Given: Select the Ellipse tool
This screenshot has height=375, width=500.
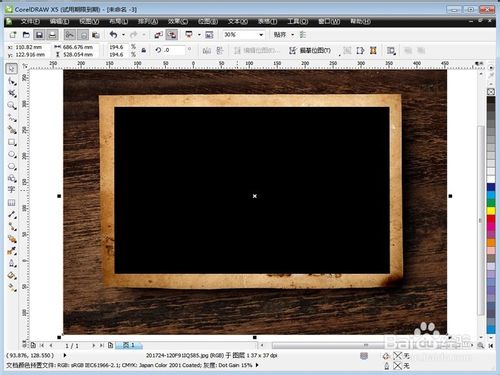Looking at the screenshot, I should 12,154.
